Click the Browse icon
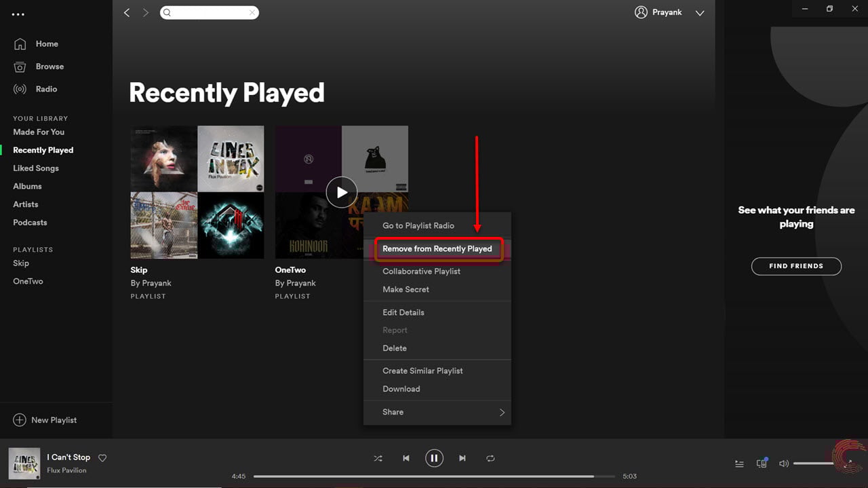Screen dimensions: 868x488 20,67
